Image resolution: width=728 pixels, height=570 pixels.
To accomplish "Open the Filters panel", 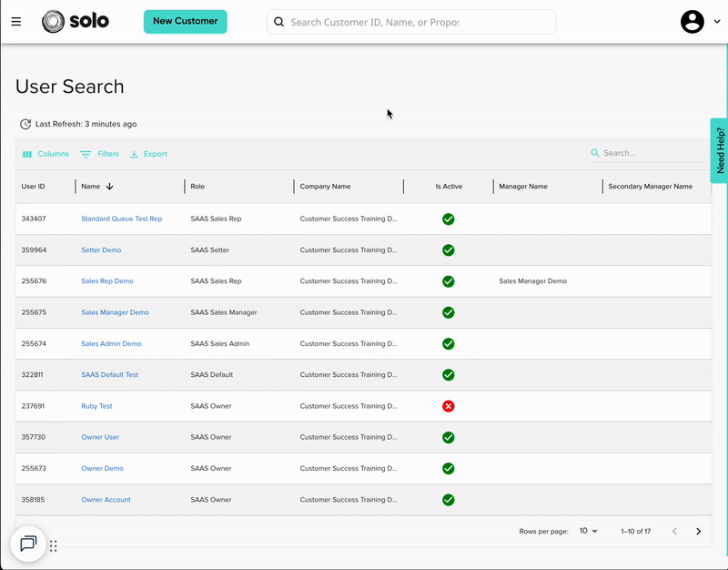I will pos(99,154).
